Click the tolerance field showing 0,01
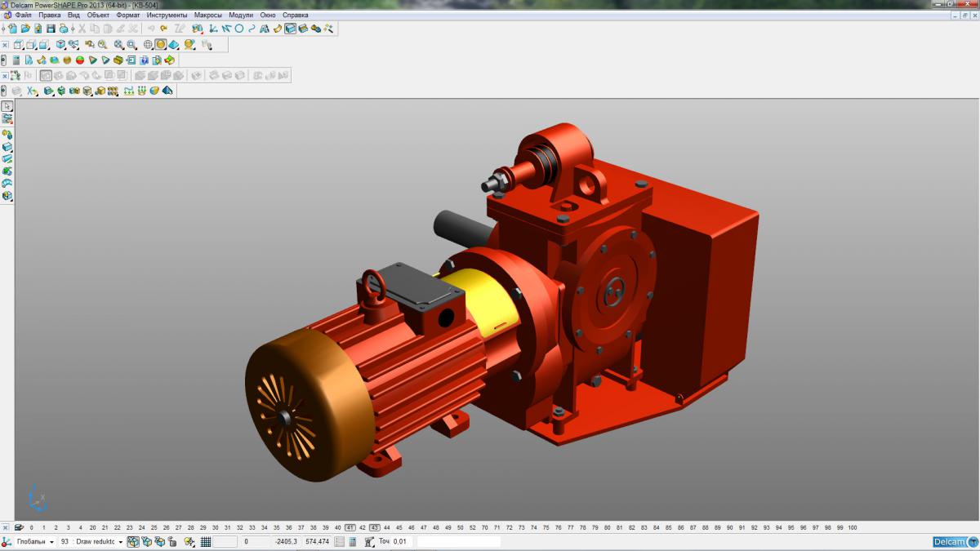This screenshot has width=980, height=551. (x=402, y=541)
